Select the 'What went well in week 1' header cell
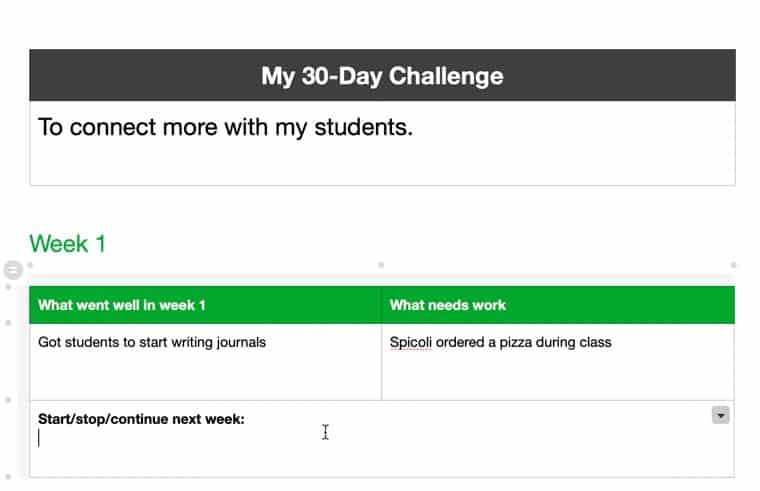The width and height of the screenshot is (760, 491). [x=206, y=305]
